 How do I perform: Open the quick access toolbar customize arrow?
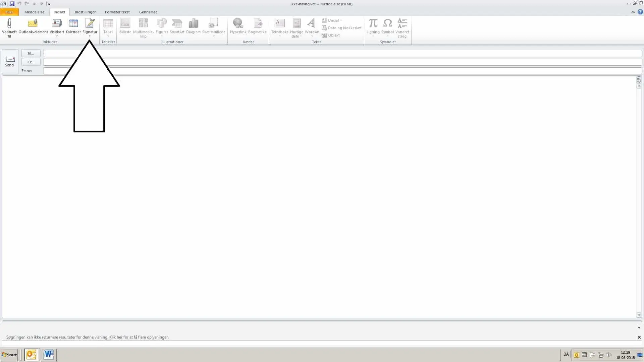(x=49, y=4)
